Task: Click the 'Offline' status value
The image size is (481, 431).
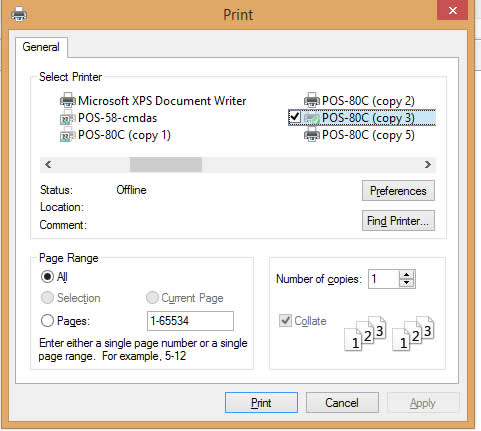Action: [131, 190]
